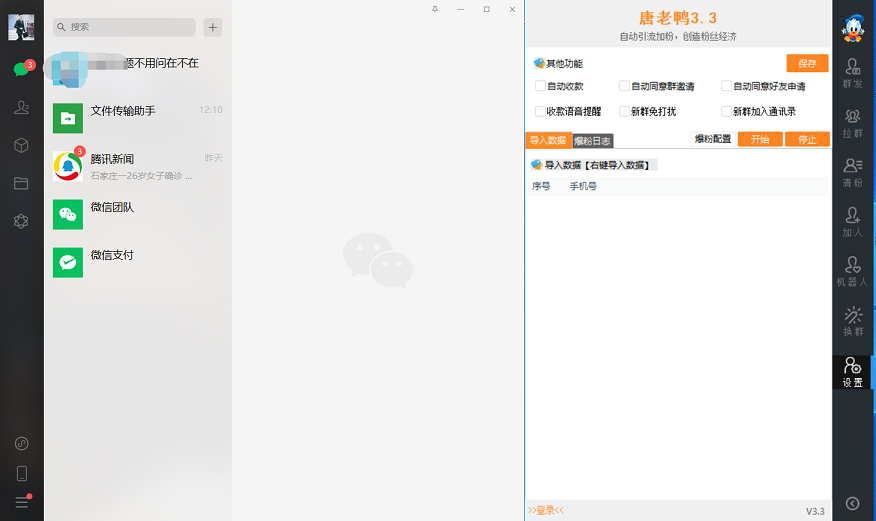Open the WeChat more menu icon
This screenshot has height=521, width=876.
coord(21,503)
